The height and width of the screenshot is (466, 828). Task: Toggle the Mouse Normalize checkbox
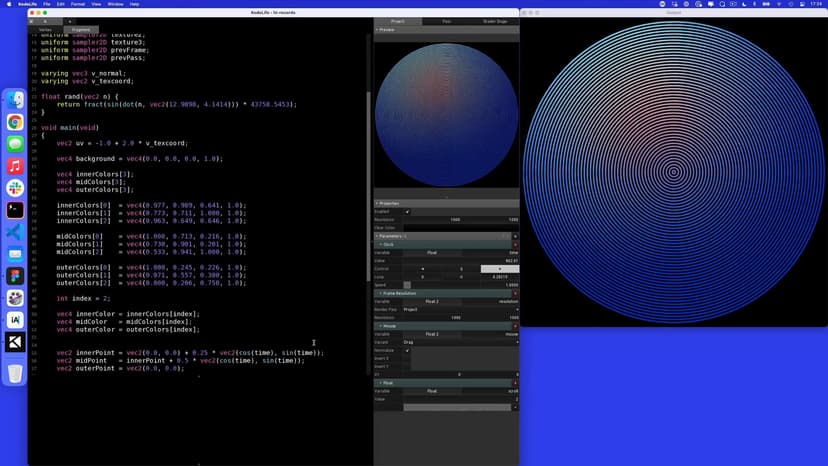click(407, 350)
